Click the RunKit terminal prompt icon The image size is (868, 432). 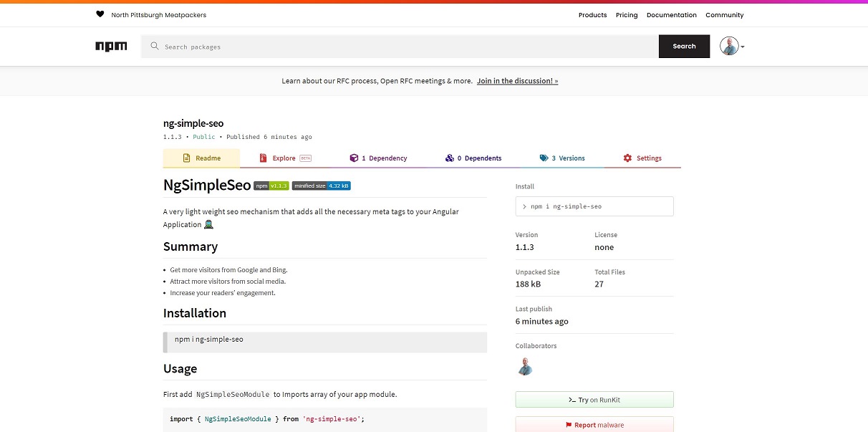click(572, 400)
